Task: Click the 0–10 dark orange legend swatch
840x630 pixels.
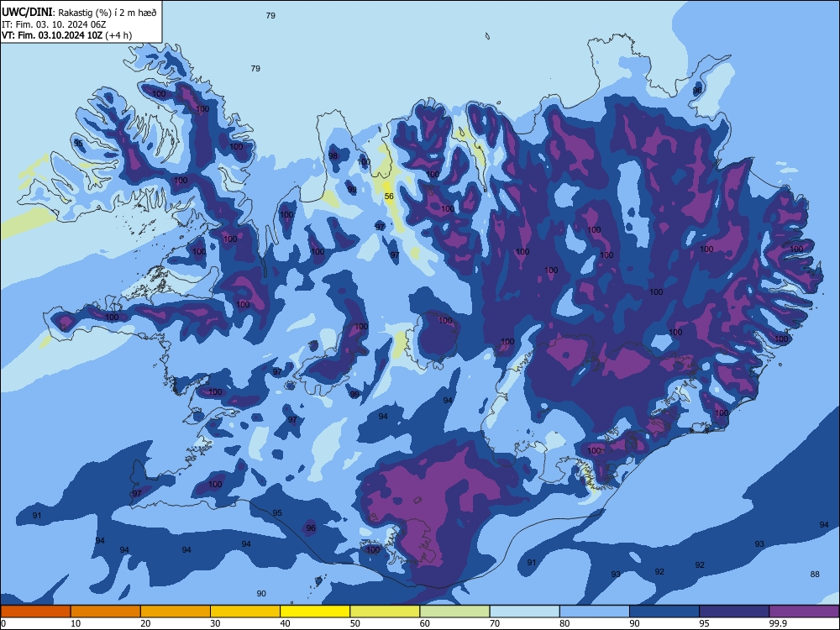Action: point(35,612)
